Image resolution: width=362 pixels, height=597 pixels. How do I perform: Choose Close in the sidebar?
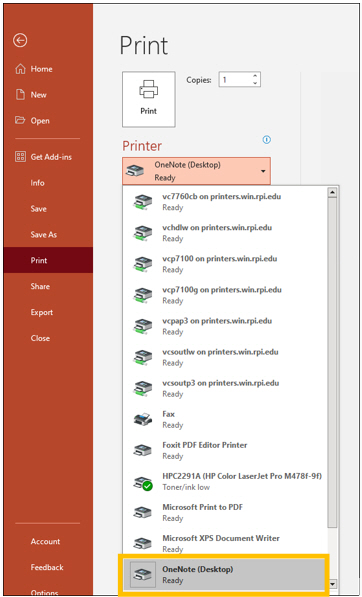[x=48, y=338]
